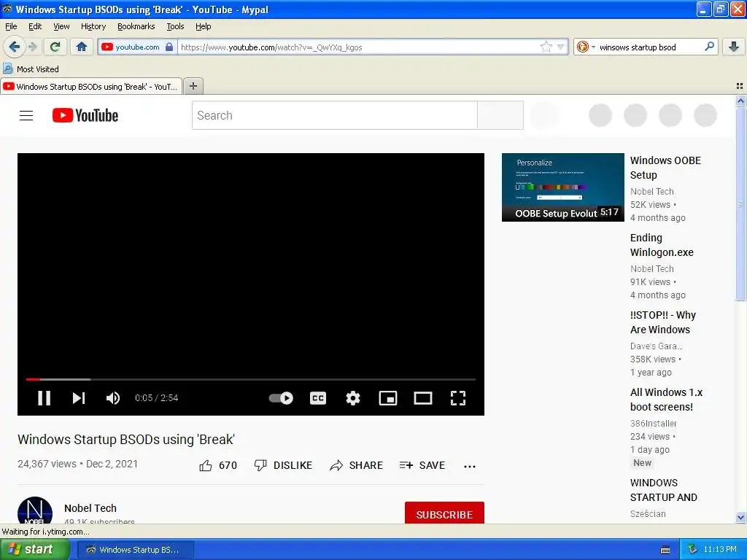Open a new tab with plus button
The image size is (747, 560).
click(193, 86)
